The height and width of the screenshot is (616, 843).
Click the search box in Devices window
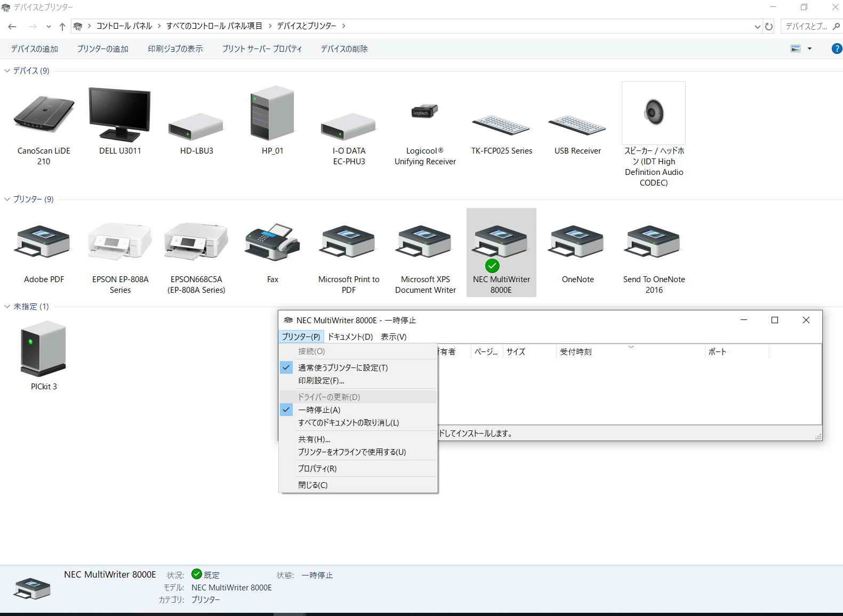(x=806, y=26)
